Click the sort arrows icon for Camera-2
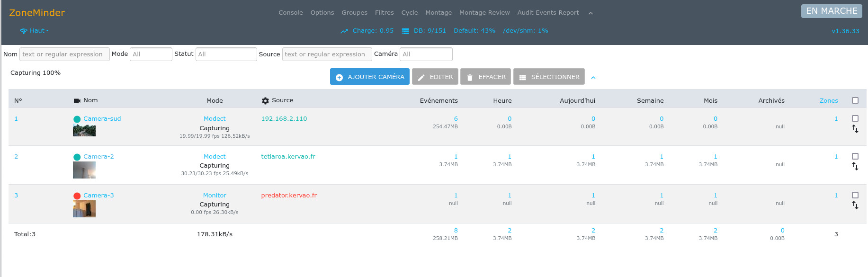This screenshot has width=868, height=277. coord(855,167)
